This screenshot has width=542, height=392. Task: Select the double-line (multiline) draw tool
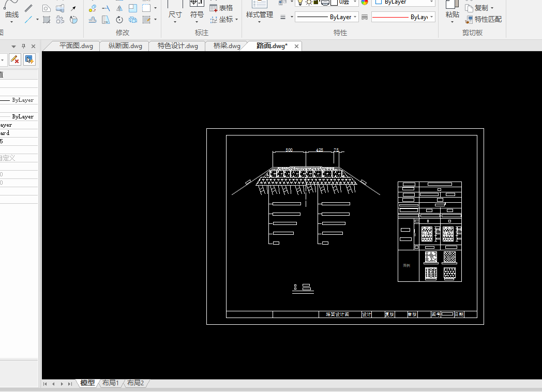point(28,8)
